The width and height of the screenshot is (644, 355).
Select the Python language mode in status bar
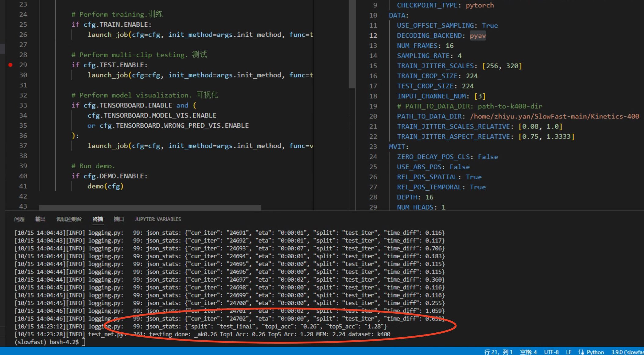(x=595, y=352)
